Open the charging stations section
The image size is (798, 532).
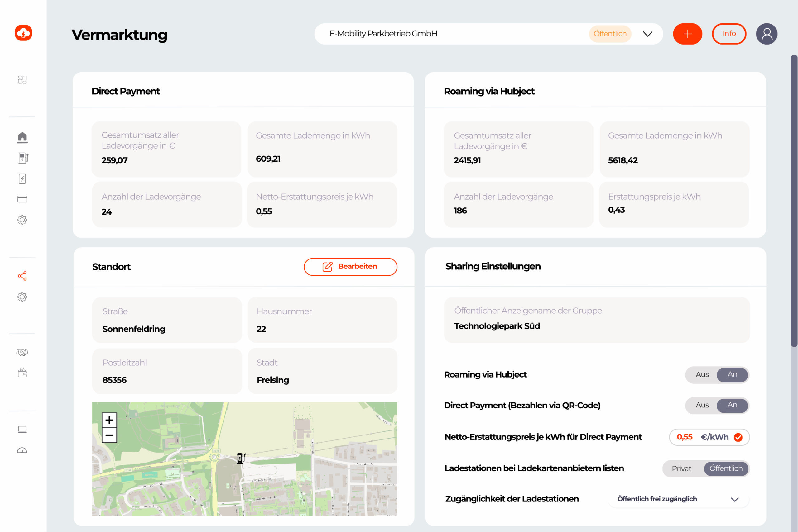click(x=22, y=158)
